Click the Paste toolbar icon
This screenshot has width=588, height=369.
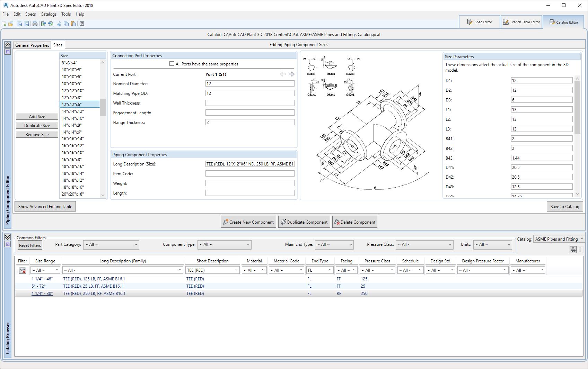(x=73, y=24)
